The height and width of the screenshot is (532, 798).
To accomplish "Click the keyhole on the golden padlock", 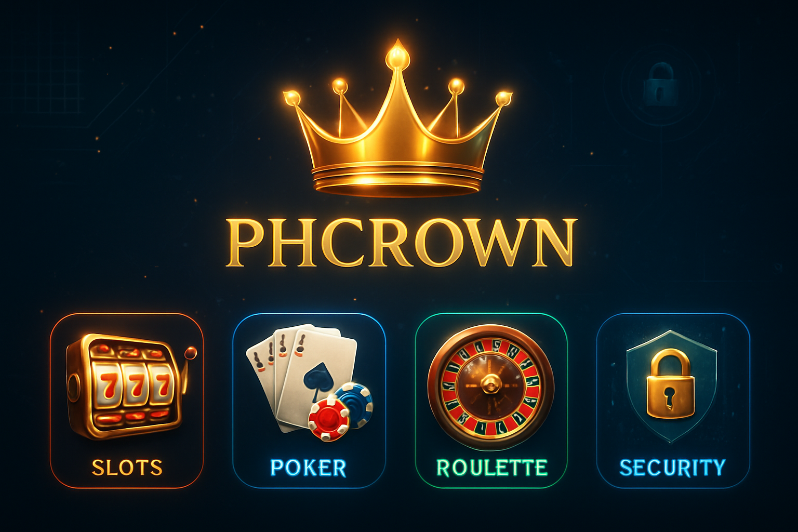I will click(x=670, y=397).
